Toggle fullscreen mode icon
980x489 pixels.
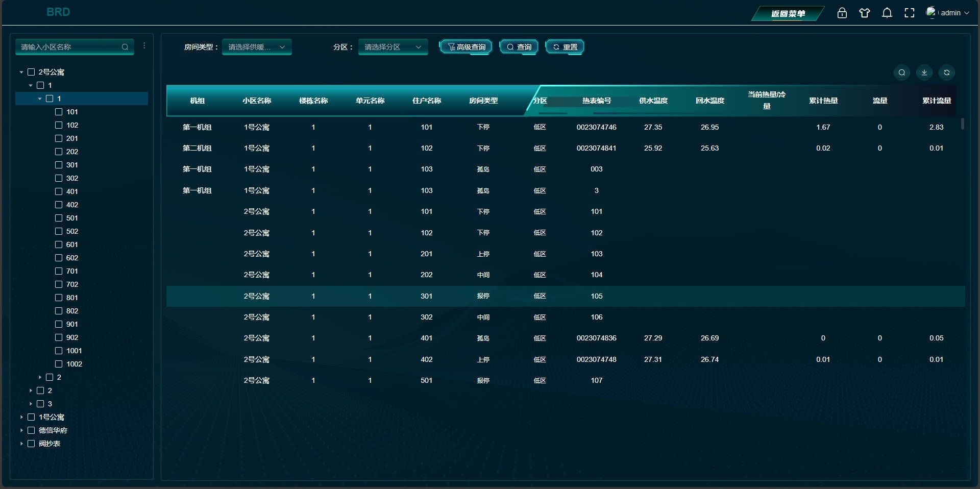pos(910,13)
